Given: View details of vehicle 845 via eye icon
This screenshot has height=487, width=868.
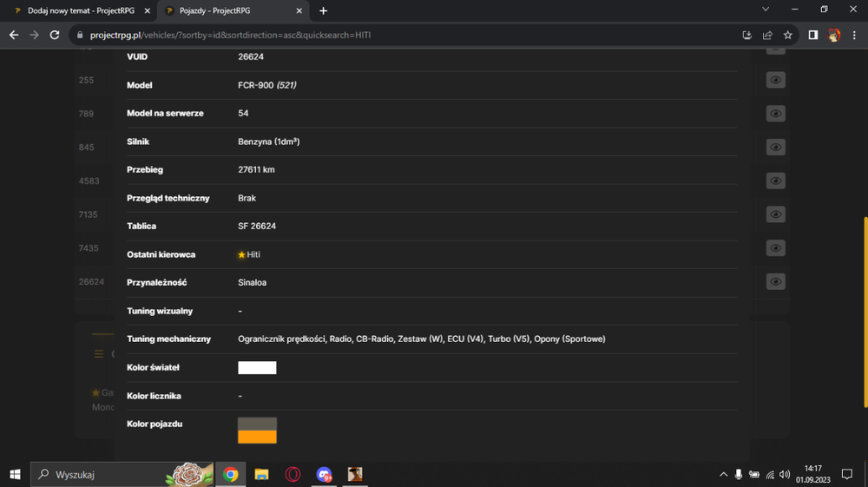Looking at the screenshot, I should click(x=775, y=148).
